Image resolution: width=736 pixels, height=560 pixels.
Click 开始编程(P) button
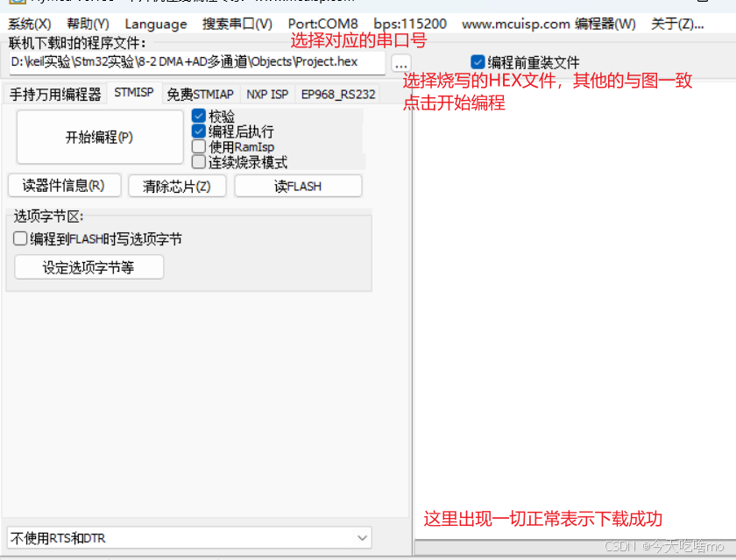coord(100,137)
